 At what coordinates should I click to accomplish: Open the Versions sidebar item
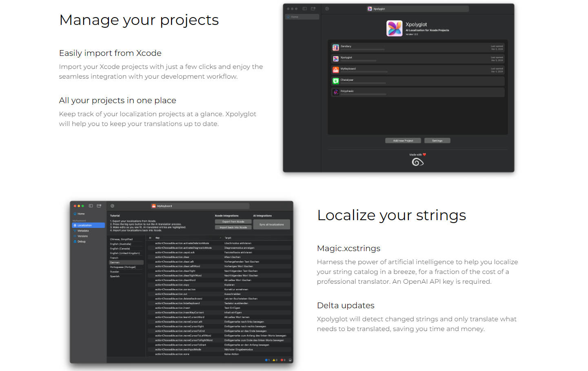82,236
